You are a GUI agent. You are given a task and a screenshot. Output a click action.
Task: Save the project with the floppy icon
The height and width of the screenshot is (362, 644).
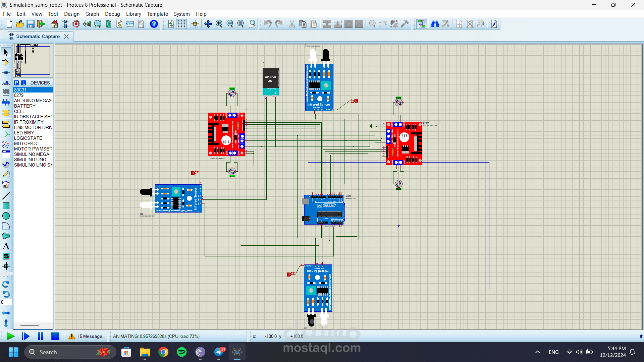(x=31, y=24)
